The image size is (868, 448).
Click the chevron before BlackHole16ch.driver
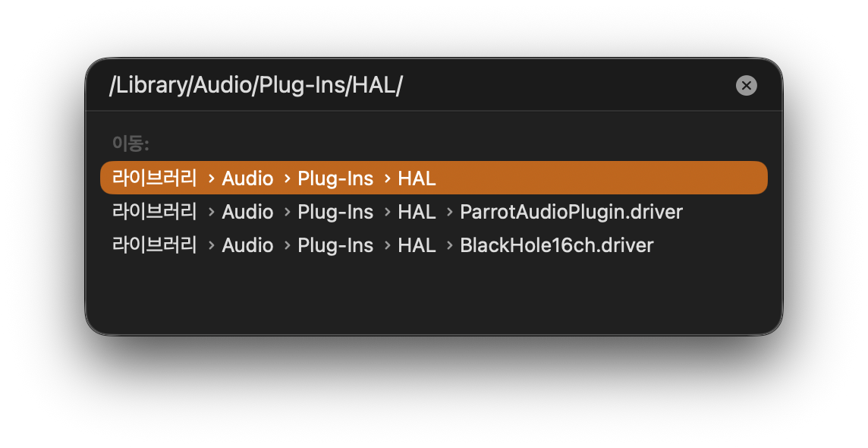coord(448,245)
